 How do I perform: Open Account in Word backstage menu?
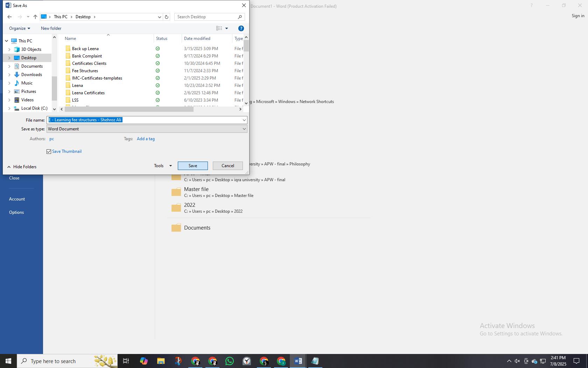[17, 199]
